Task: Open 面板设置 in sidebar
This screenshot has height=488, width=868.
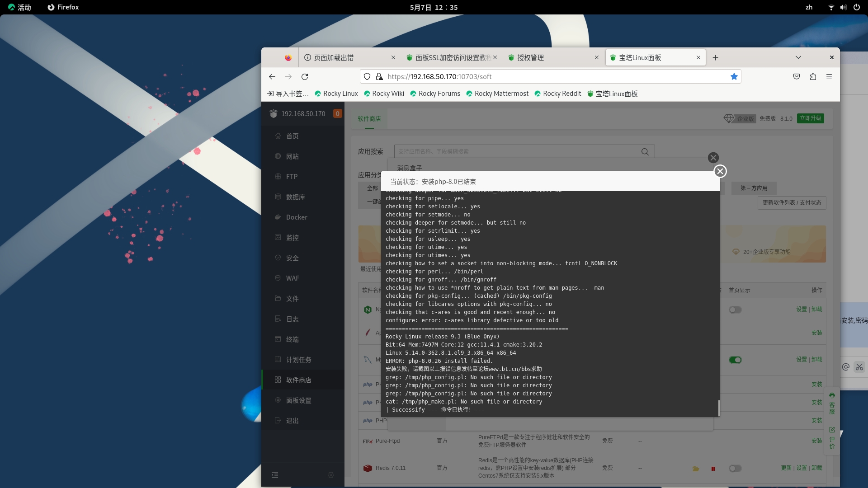Action: point(303,400)
